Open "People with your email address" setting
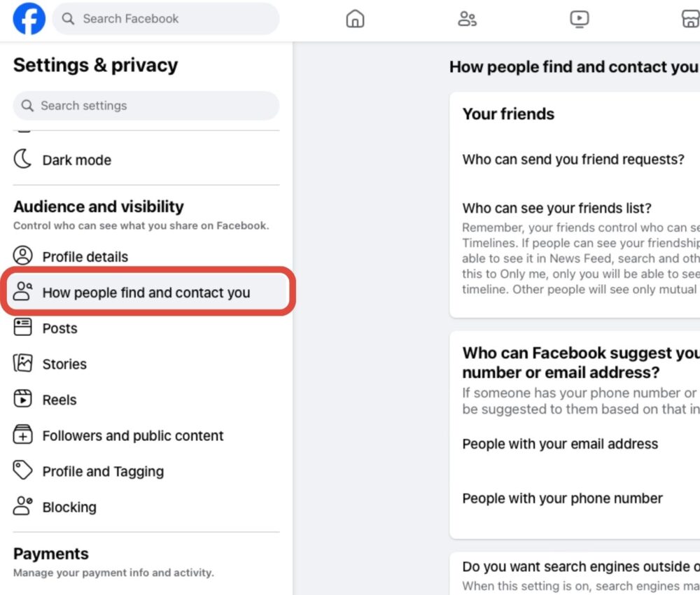 (560, 444)
